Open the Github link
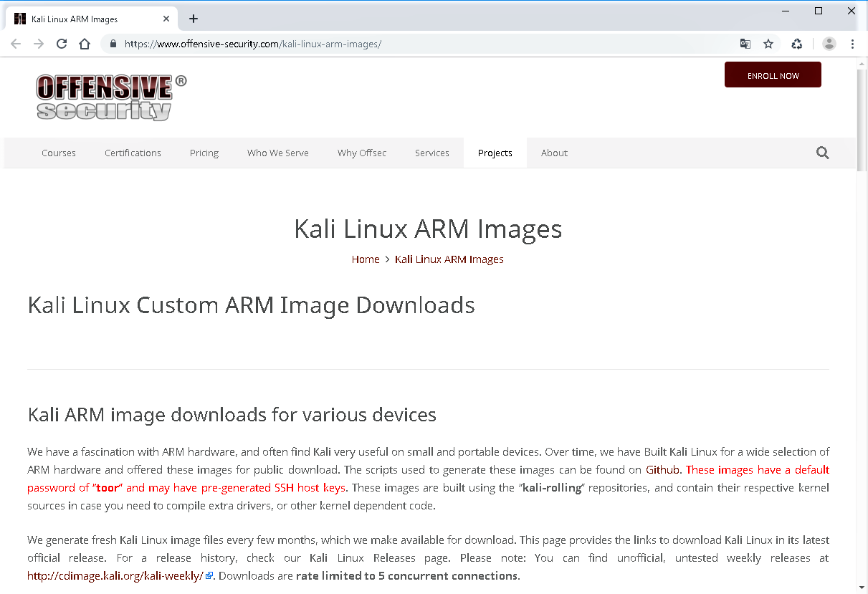Viewport: 868px width, 594px height. click(x=662, y=470)
